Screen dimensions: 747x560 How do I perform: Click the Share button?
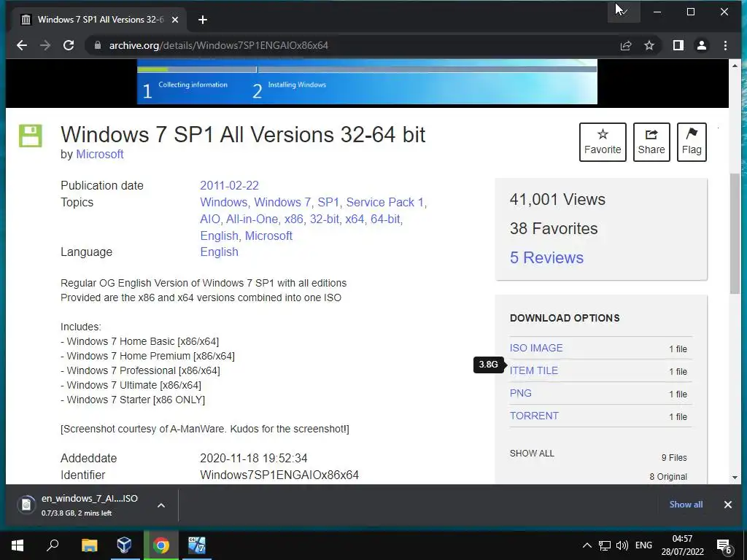[x=651, y=142]
